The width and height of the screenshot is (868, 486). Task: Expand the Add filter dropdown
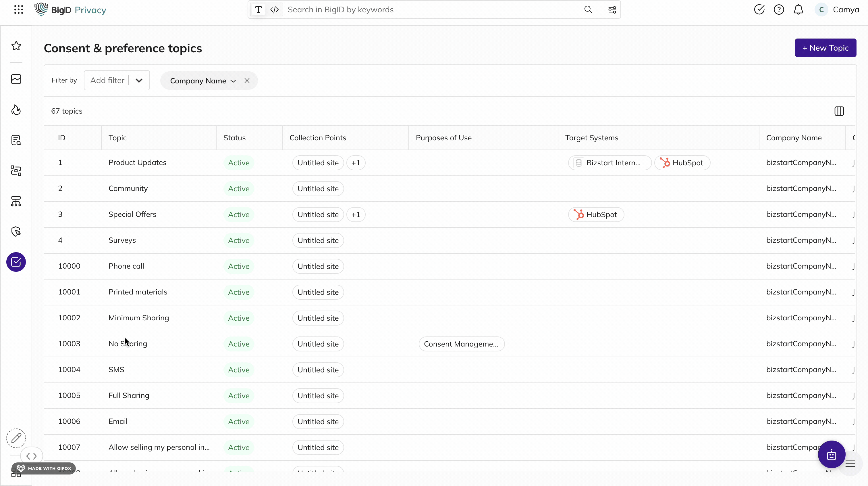pyautogui.click(x=139, y=81)
